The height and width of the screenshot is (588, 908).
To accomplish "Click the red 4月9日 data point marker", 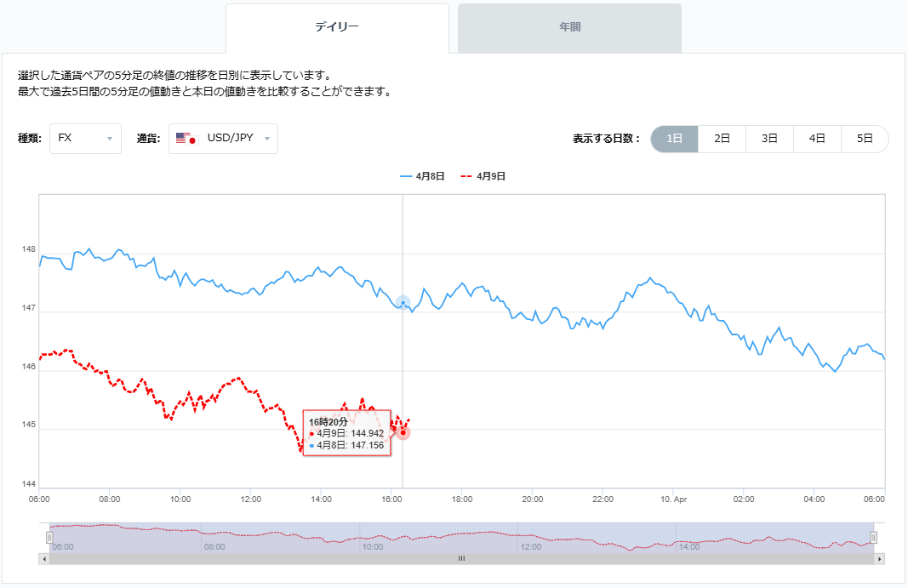I will click(x=403, y=433).
